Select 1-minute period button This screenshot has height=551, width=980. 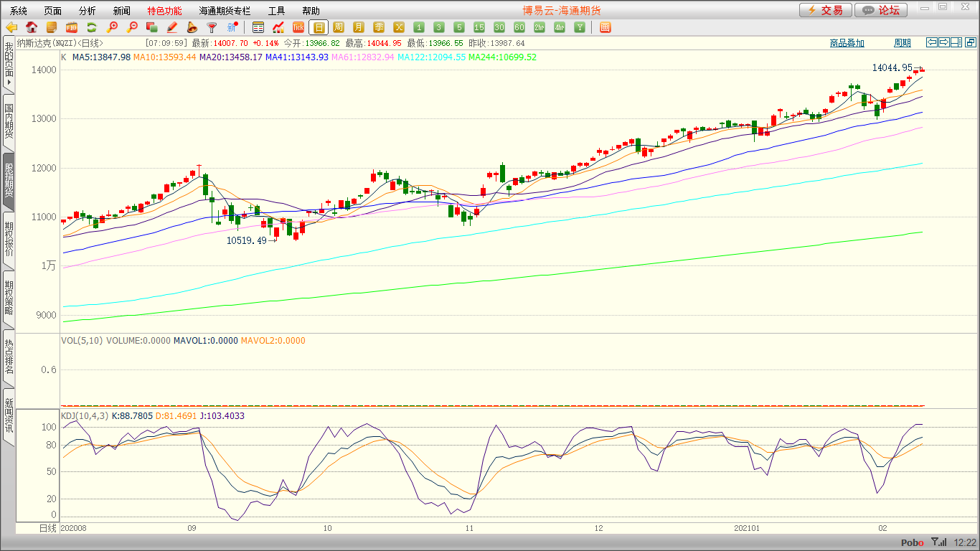click(x=419, y=27)
